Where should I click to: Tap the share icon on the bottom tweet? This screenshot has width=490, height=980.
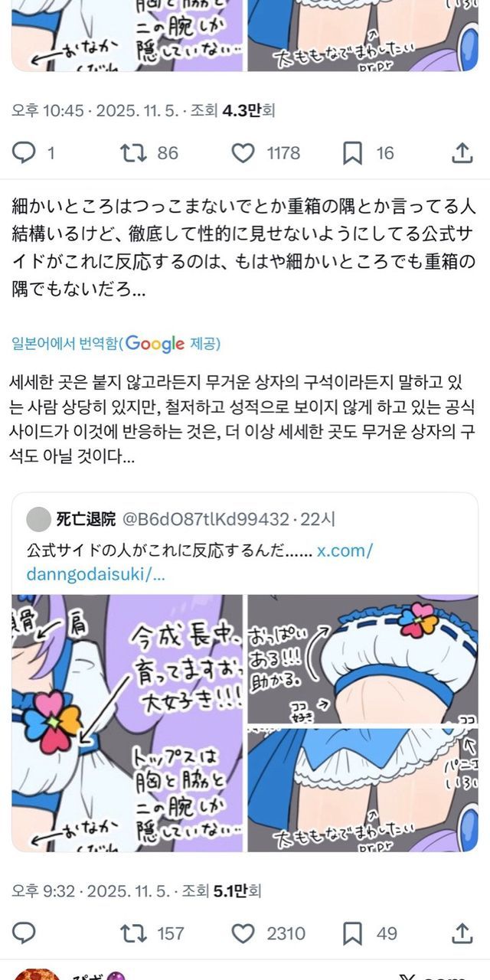tap(462, 933)
